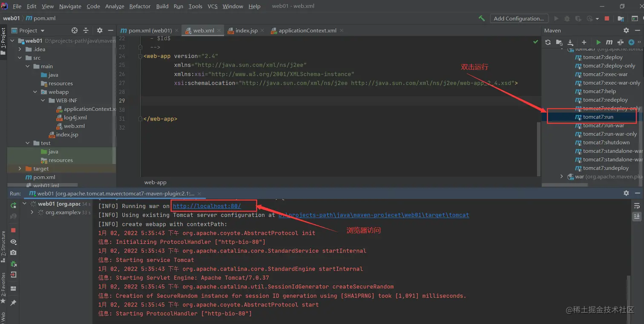
Task: Open the Refactor menu
Action: 140,6
